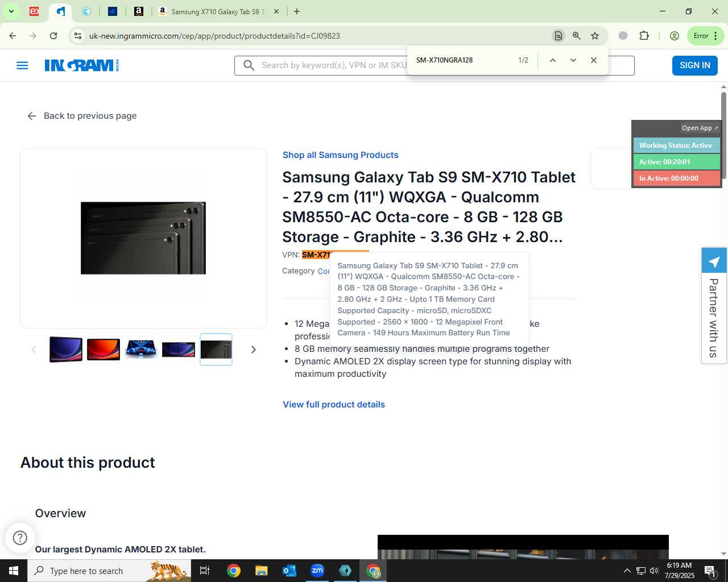The height and width of the screenshot is (582, 728).
Task: Open Task View on taskbar
Action: (x=205, y=571)
